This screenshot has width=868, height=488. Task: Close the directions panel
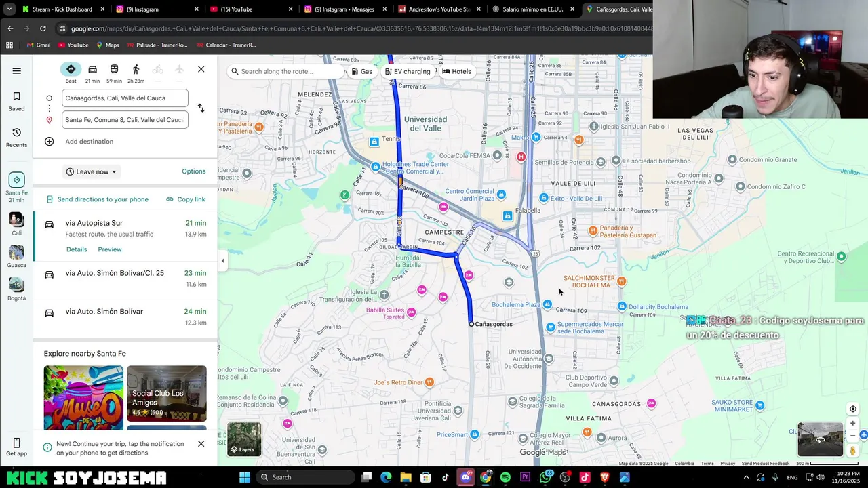click(201, 69)
